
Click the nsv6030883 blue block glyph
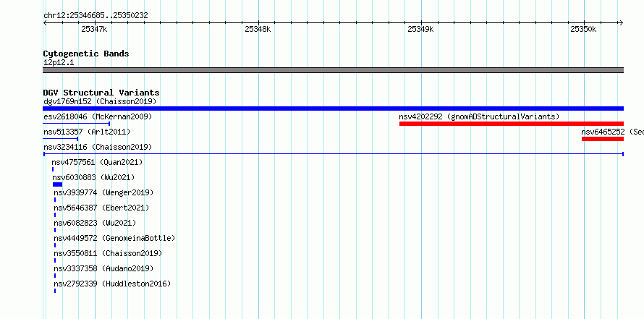pyautogui.click(x=57, y=184)
